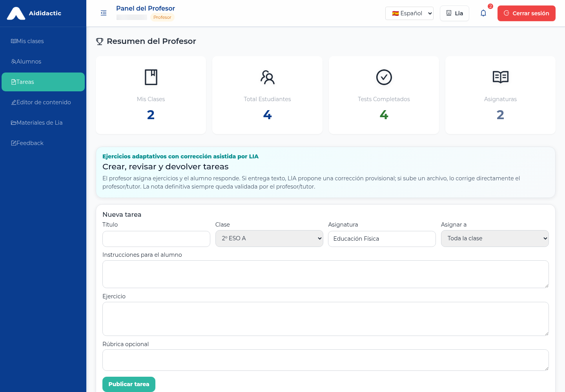Click the Asignaturas open book icon

(501, 77)
